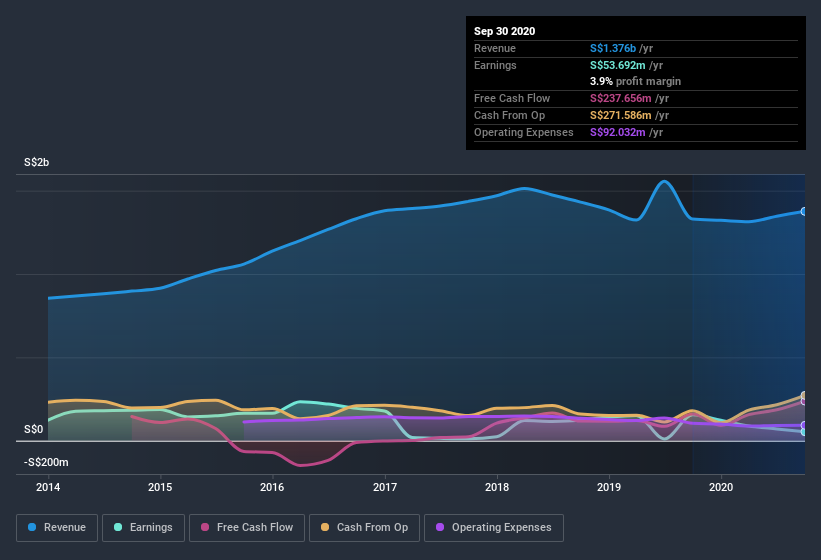Toggle the Revenue legend button
Image resolution: width=821 pixels, height=560 pixels.
click(57, 528)
